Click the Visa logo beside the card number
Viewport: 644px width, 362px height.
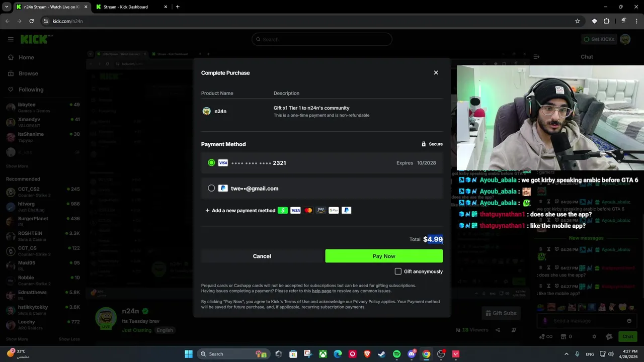click(x=223, y=163)
